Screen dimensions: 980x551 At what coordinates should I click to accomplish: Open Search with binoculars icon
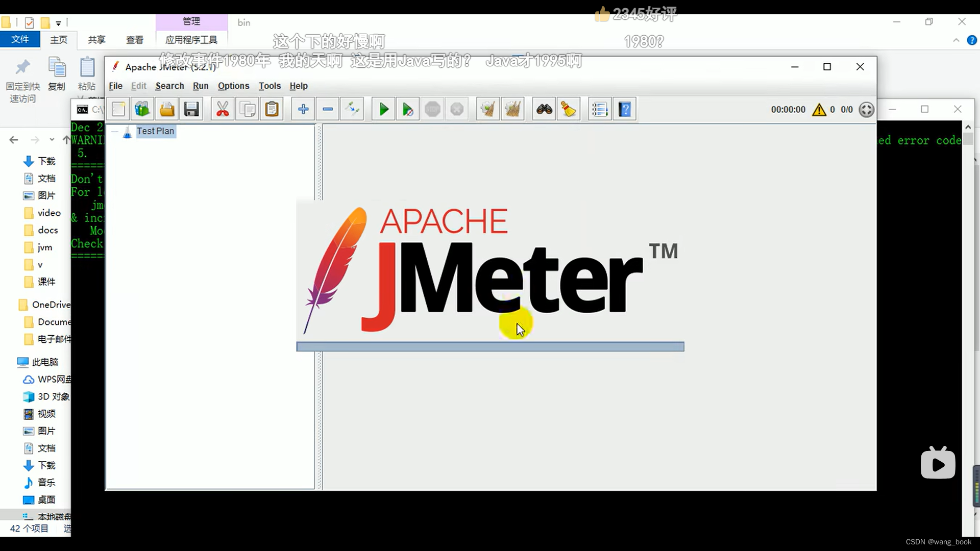[x=544, y=109]
